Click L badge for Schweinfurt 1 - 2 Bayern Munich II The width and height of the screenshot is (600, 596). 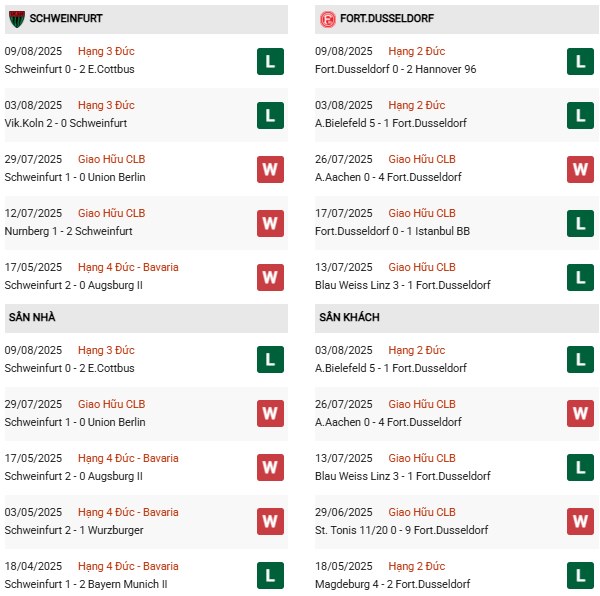pos(270,575)
